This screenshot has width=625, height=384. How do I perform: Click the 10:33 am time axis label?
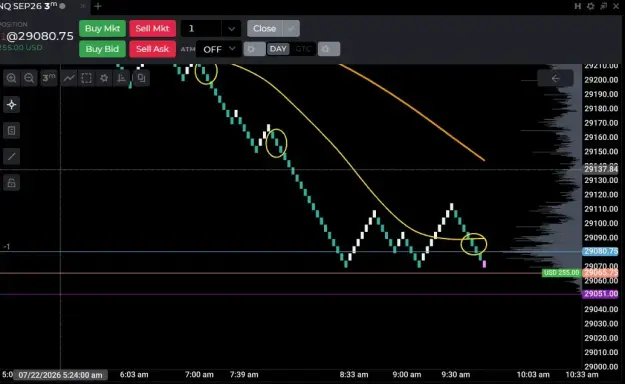582,374
